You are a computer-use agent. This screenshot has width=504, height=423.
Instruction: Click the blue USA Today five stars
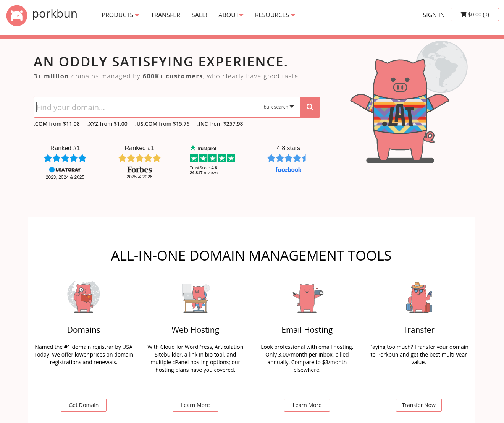pos(65,158)
